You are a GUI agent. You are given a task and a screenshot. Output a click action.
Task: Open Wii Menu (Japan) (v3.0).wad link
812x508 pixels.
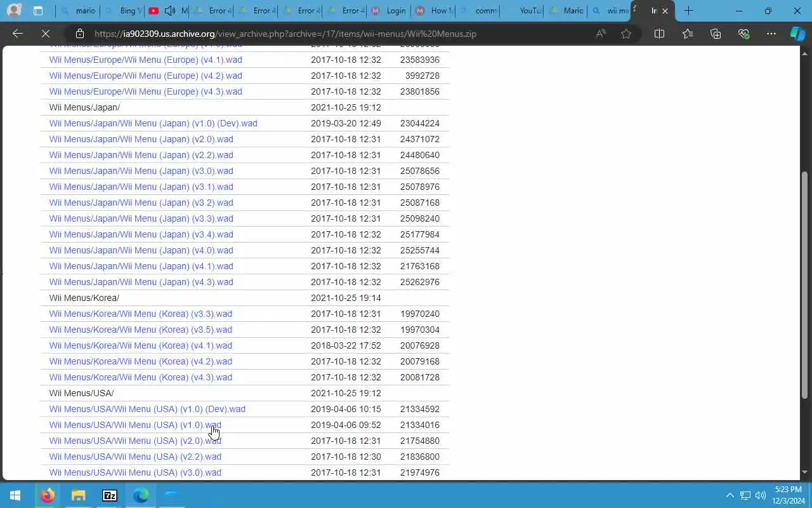(x=141, y=171)
